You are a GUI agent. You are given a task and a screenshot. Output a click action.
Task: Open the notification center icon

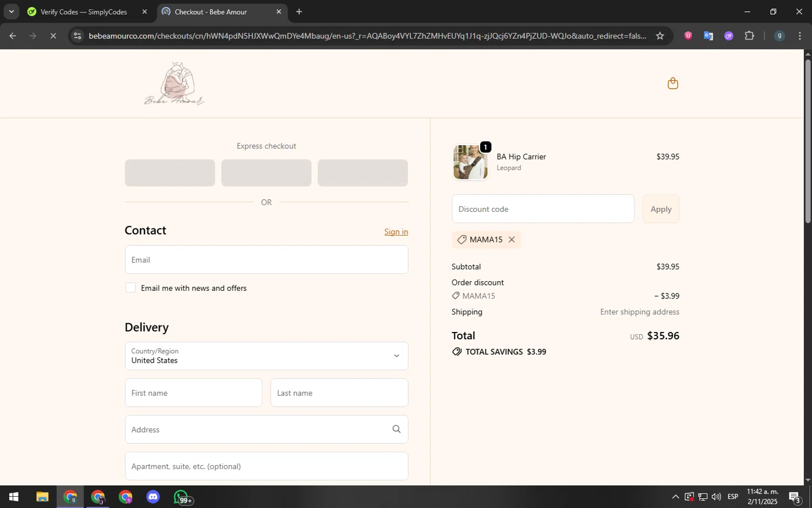[x=795, y=497]
